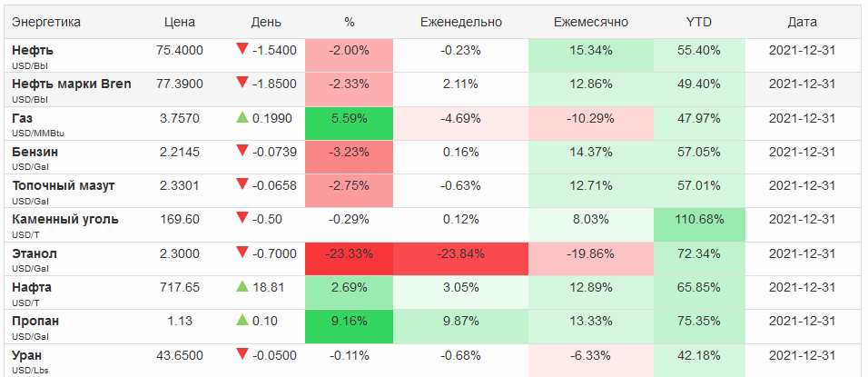
Task: Sort by the YTD column header
Action: click(699, 22)
